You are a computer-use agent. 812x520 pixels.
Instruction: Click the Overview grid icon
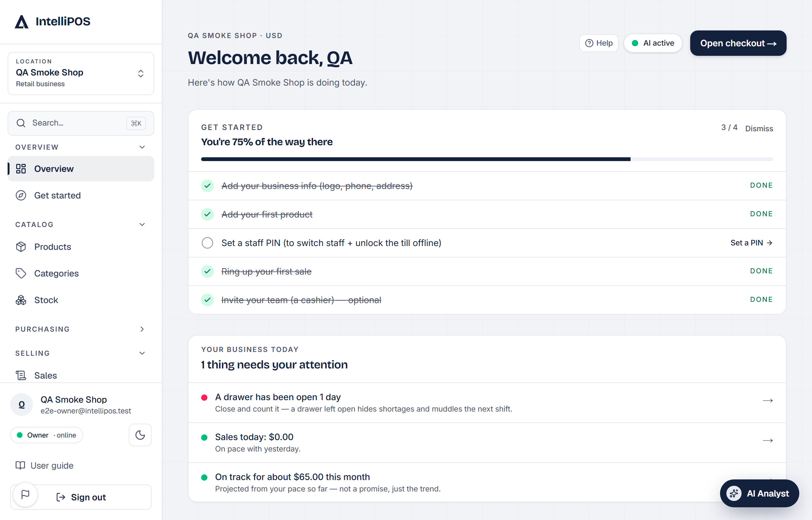(21, 168)
